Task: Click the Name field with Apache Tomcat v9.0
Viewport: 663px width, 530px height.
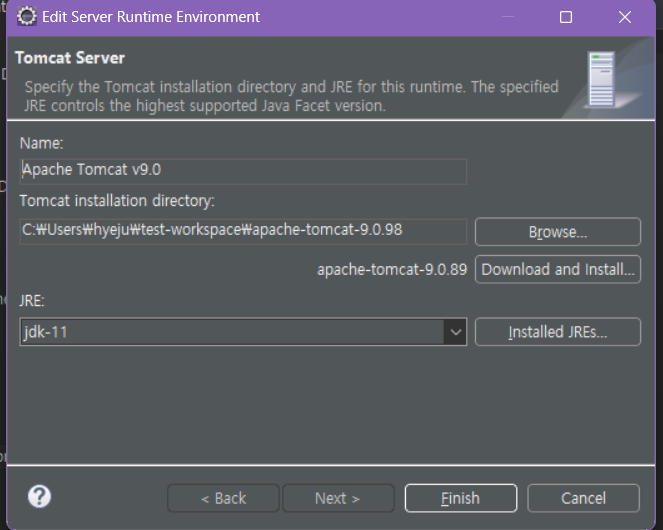Action: (243, 171)
